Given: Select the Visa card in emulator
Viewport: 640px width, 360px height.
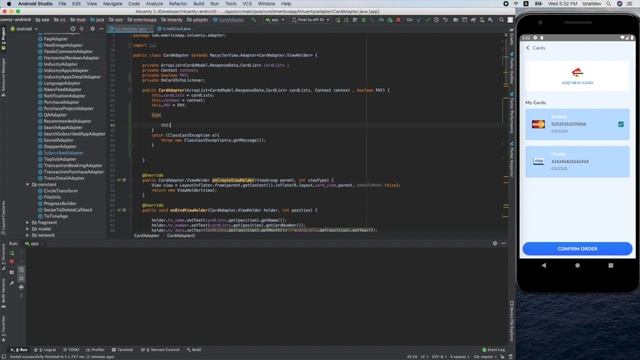Looking at the screenshot, I should 577,162.
